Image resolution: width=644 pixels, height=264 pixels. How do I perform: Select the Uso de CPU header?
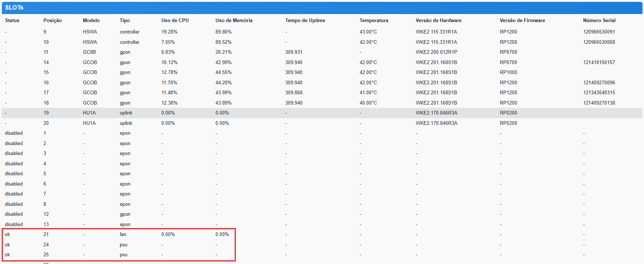point(175,21)
